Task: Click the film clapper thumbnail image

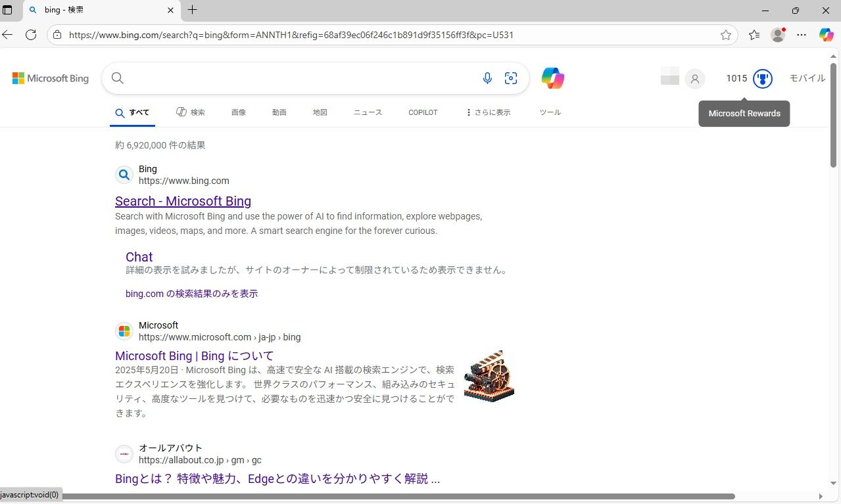Action: point(489,376)
